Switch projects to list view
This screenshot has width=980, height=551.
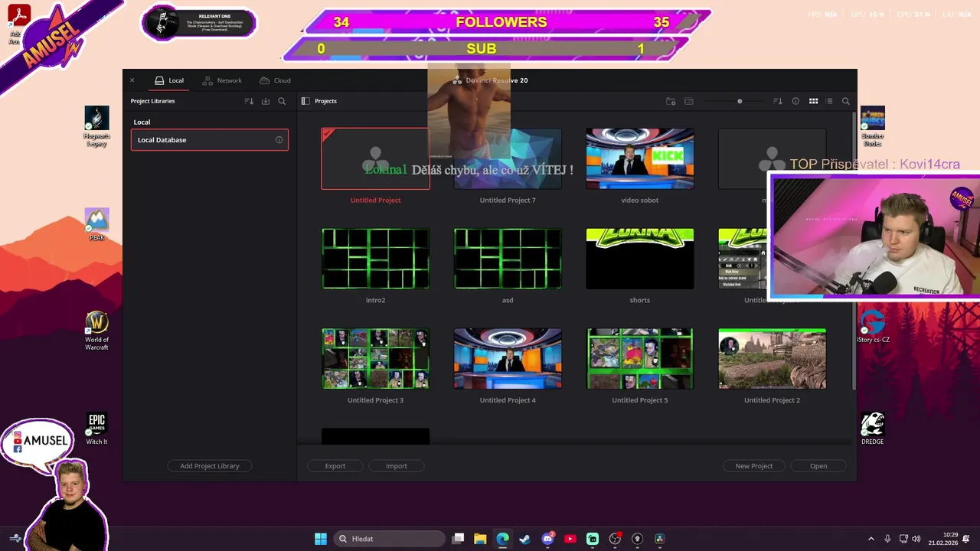(829, 101)
